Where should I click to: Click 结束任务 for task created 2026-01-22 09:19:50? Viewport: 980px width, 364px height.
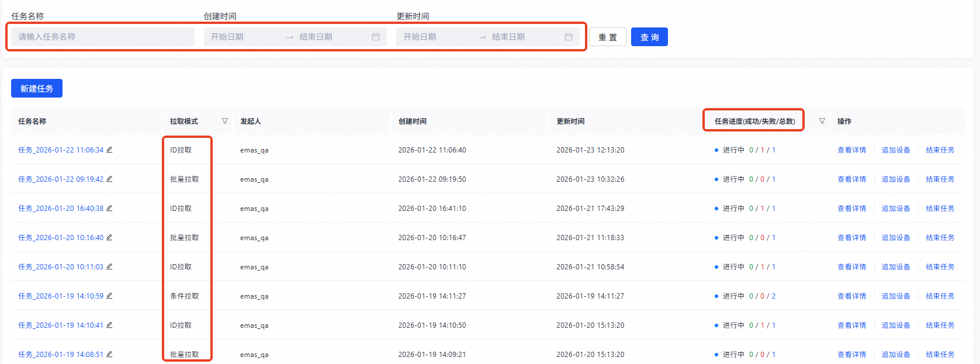(x=940, y=179)
